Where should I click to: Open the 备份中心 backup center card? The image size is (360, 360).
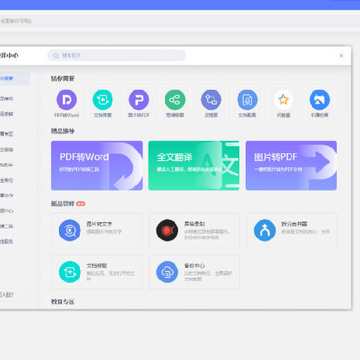194,272
